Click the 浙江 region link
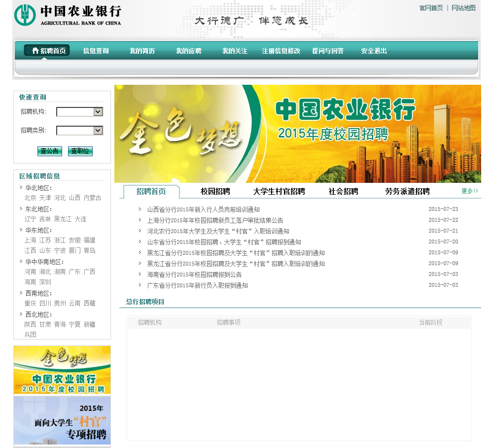Screen dimensions: 493x448 [60, 240]
